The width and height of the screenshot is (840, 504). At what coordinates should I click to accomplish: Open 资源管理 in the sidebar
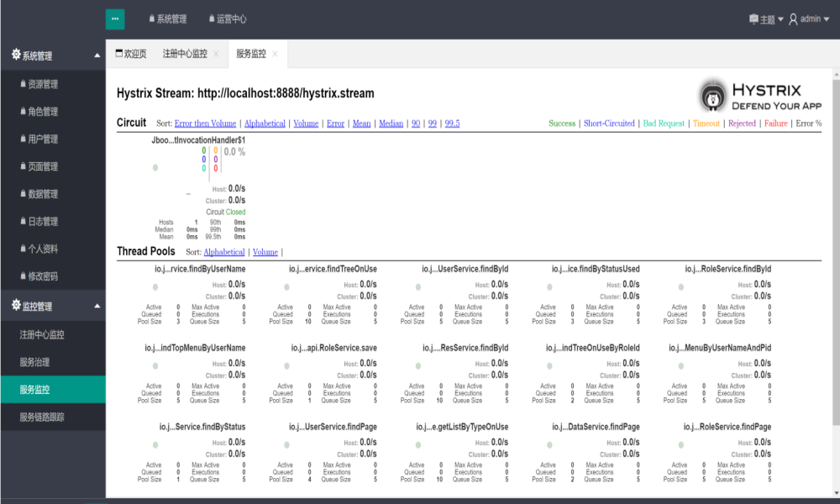pyautogui.click(x=42, y=84)
